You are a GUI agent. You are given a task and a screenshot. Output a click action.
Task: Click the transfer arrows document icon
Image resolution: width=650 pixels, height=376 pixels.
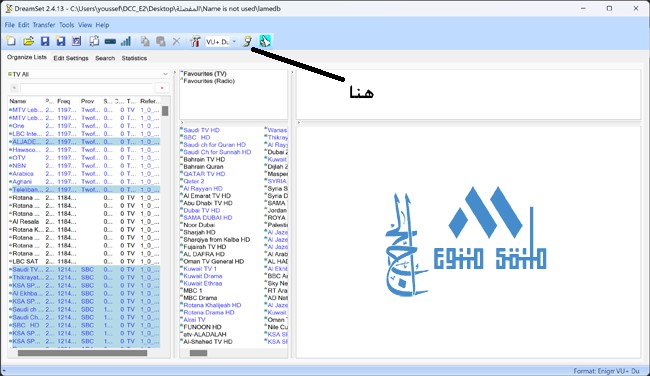(x=94, y=41)
